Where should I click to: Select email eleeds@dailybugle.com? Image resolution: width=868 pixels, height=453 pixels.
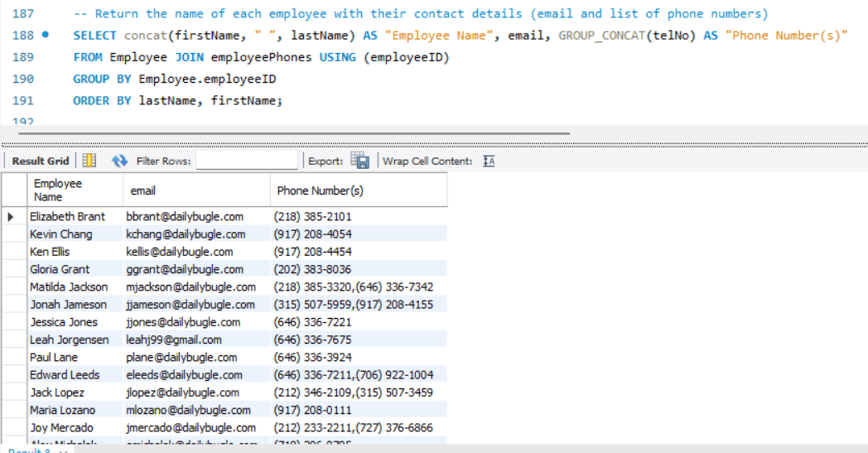[x=197, y=375]
